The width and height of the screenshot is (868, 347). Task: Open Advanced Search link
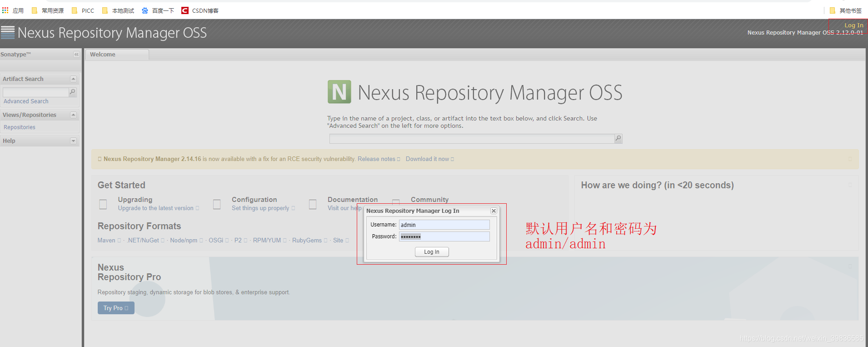[x=26, y=101]
